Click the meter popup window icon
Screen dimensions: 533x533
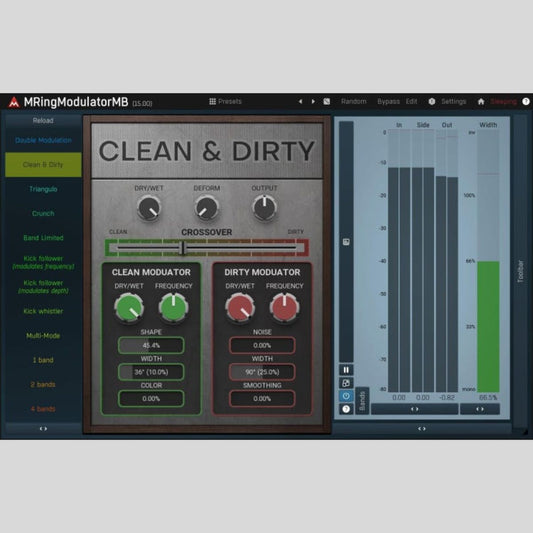coord(346,383)
